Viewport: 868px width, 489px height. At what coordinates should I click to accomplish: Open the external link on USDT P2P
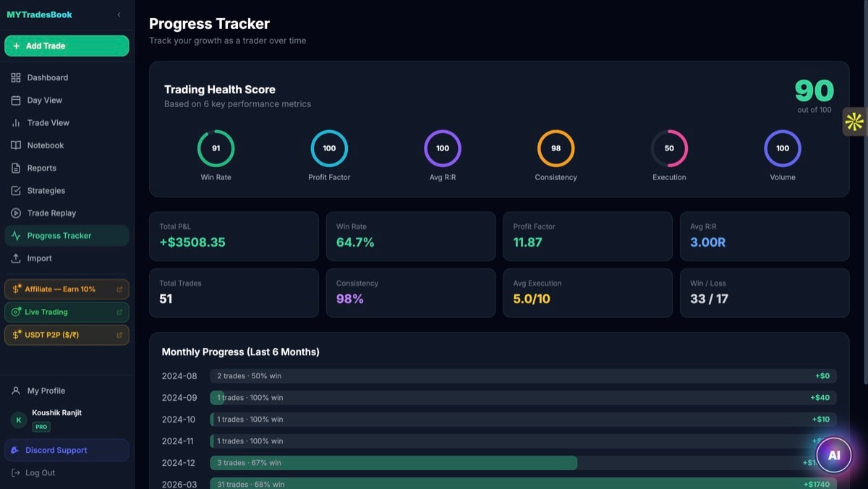[121, 335]
